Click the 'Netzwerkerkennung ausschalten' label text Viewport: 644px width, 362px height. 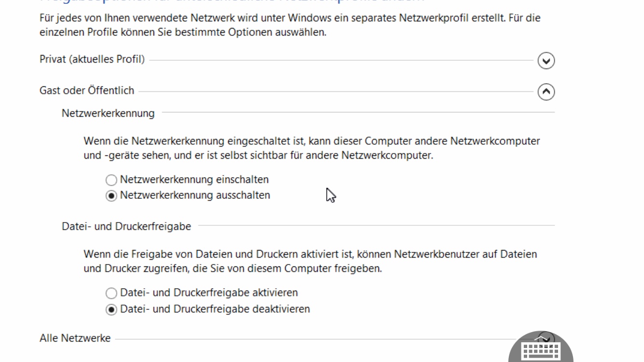(195, 195)
